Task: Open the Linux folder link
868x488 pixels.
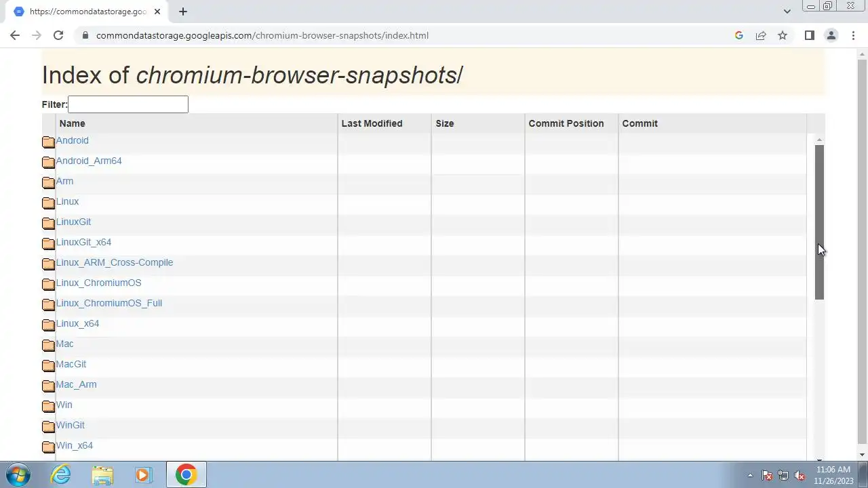Action: coord(67,201)
